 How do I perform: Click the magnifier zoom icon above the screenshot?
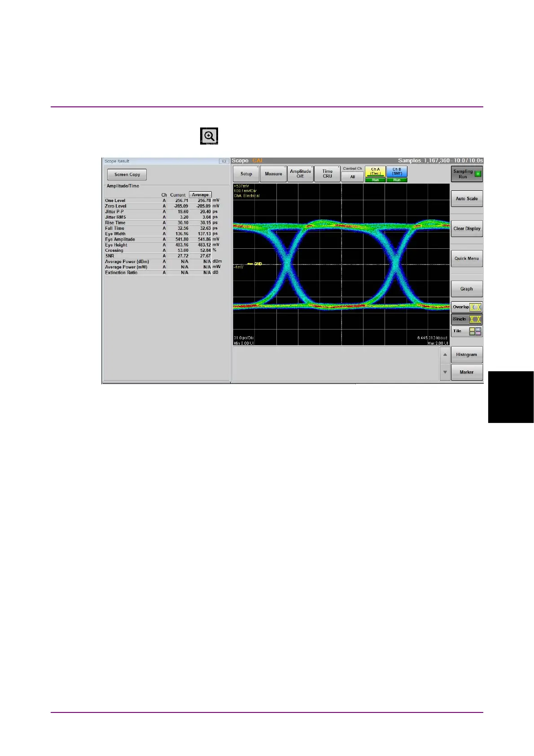point(209,136)
